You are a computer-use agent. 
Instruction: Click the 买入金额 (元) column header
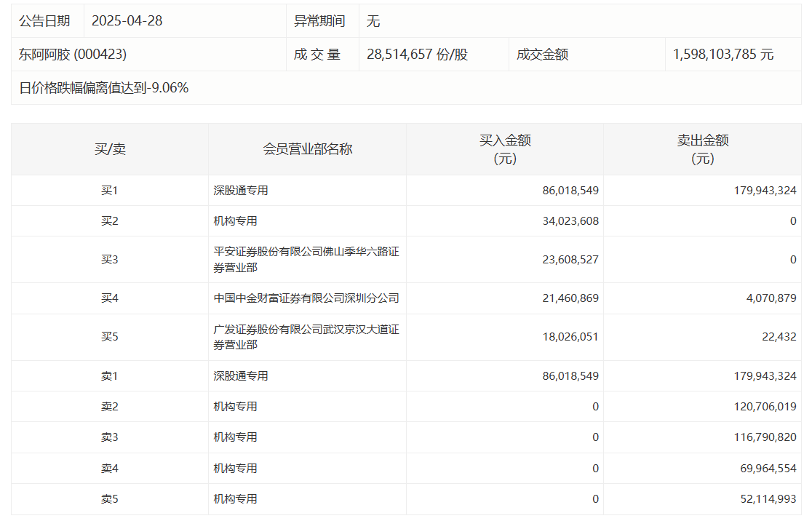pyautogui.click(x=505, y=149)
